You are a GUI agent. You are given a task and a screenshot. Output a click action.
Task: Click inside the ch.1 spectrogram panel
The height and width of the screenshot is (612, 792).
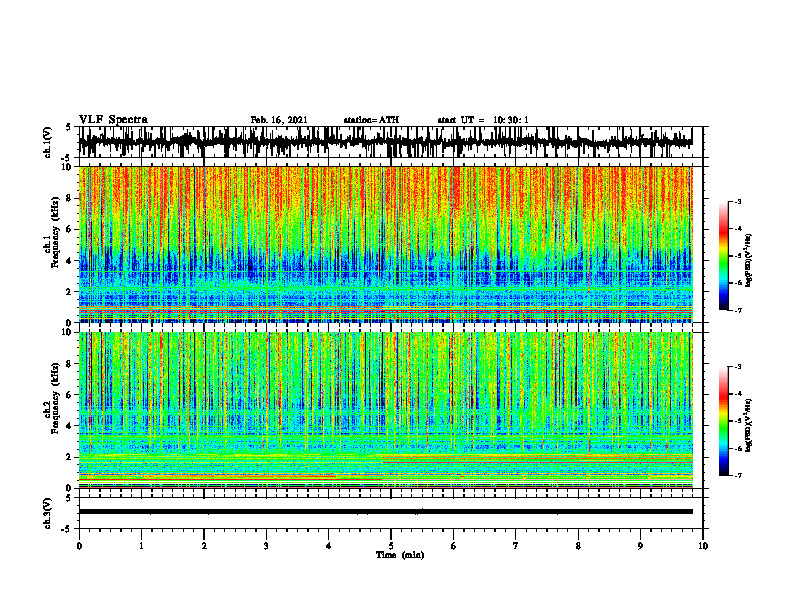coord(385,244)
